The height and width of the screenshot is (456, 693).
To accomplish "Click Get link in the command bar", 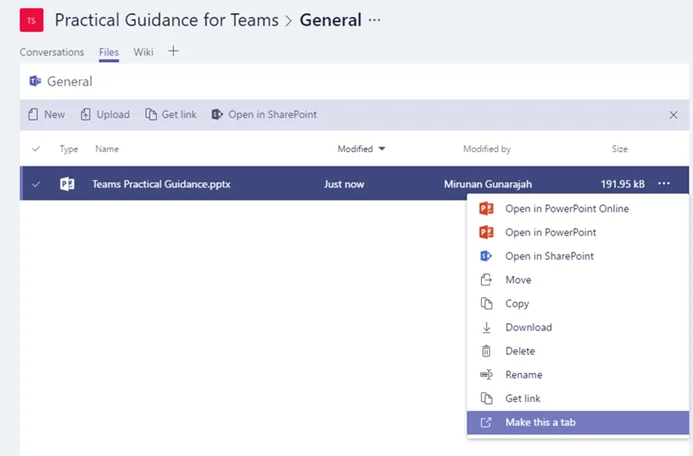I will click(x=171, y=114).
